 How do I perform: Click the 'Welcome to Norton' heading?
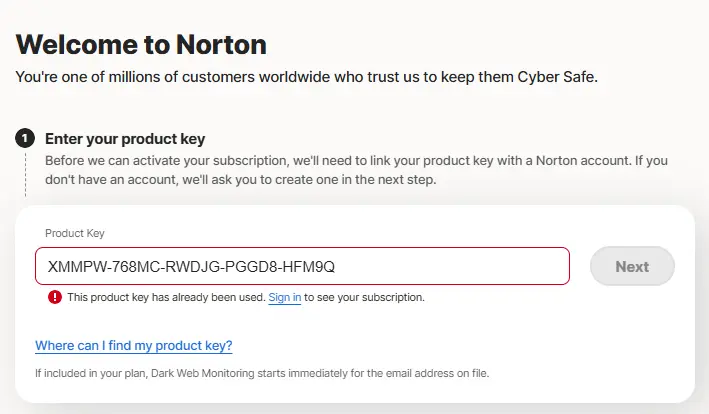(141, 44)
